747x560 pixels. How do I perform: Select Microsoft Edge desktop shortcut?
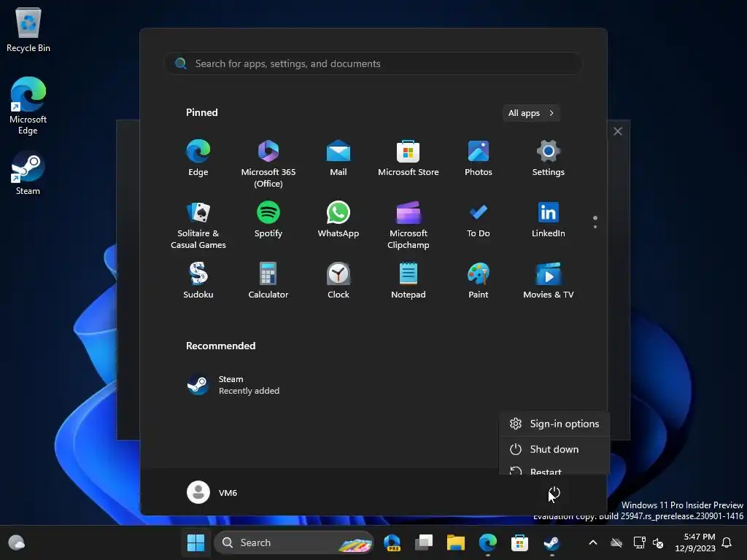click(28, 106)
